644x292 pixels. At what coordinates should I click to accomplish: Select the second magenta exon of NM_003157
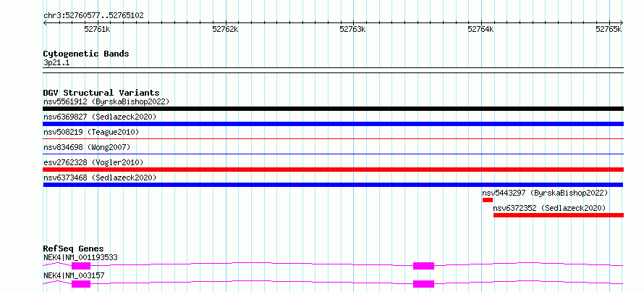point(423,284)
